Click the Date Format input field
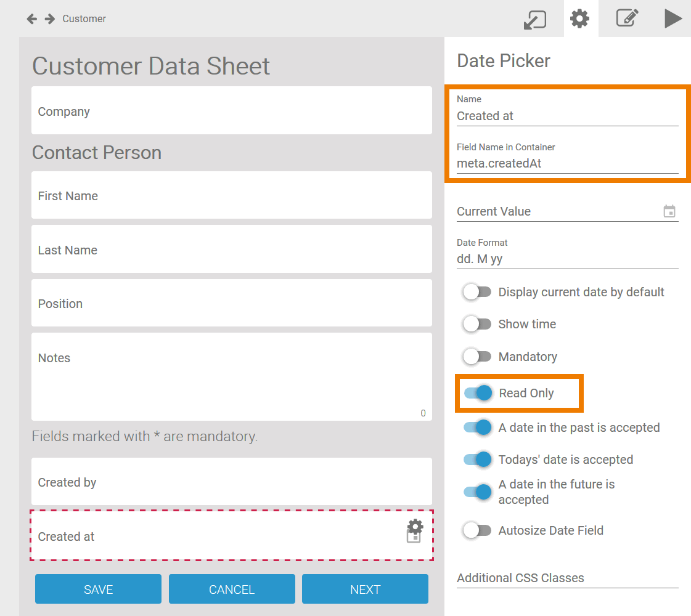 pos(567,259)
